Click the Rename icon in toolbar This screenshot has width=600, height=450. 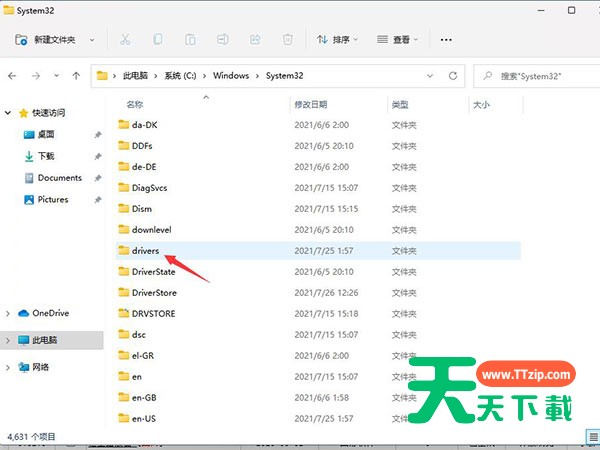[x=223, y=40]
